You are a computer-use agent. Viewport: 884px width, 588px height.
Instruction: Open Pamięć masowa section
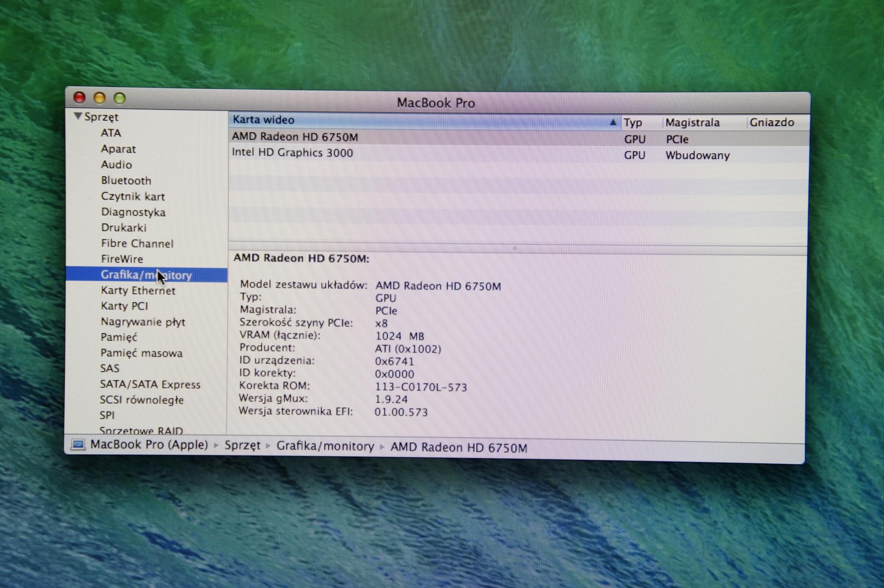point(141,353)
